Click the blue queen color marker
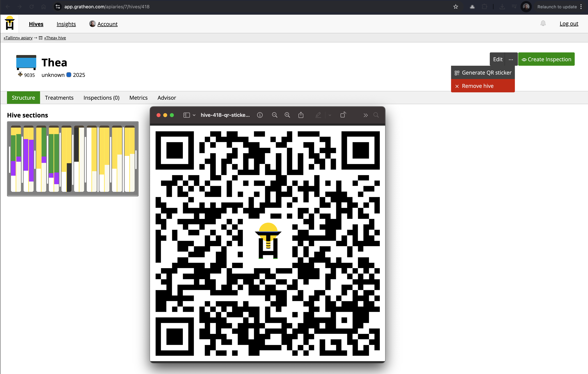The width and height of the screenshot is (588, 374). 69,75
